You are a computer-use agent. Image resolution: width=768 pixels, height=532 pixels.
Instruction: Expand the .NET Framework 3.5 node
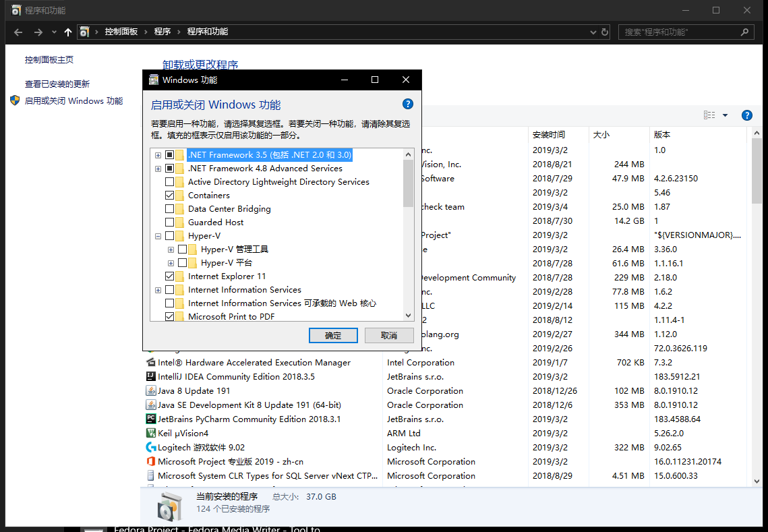pyautogui.click(x=158, y=155)
